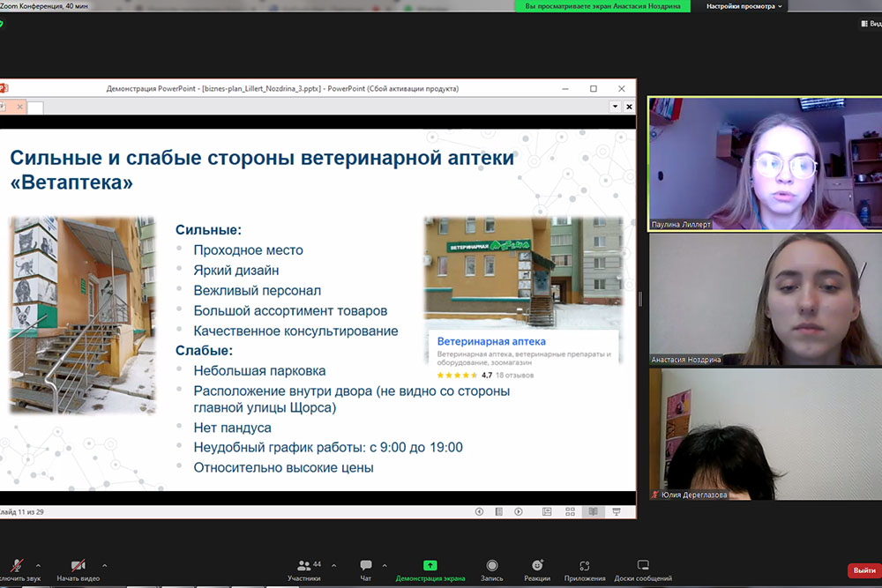Start recording with the Запись icon
This screenshot has height=588, width=882.
[491, 569]
